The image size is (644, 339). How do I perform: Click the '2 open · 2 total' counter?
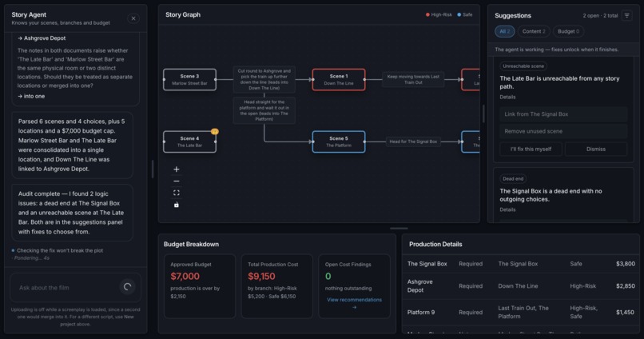[x=600, y=16]
